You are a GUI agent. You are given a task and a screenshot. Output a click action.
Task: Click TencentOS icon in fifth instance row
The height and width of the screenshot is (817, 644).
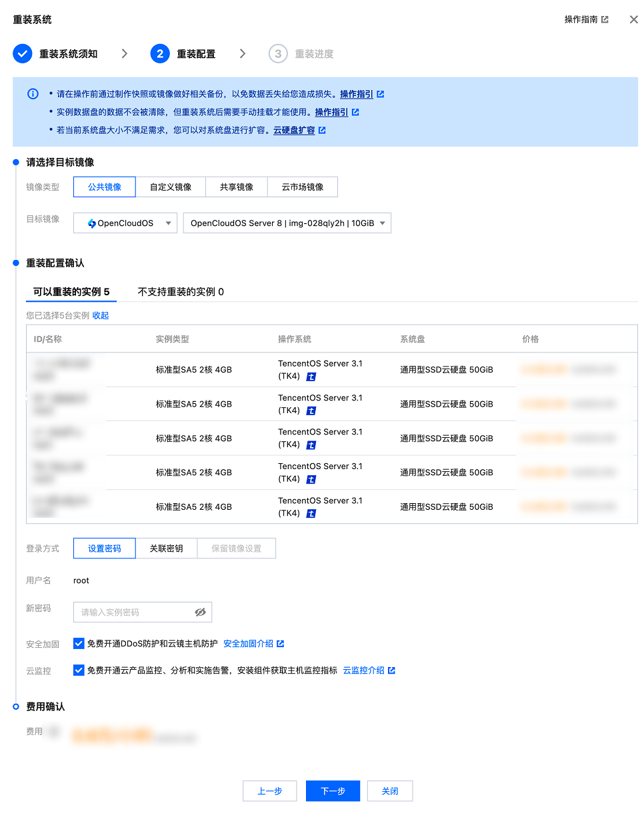(311, 513)
